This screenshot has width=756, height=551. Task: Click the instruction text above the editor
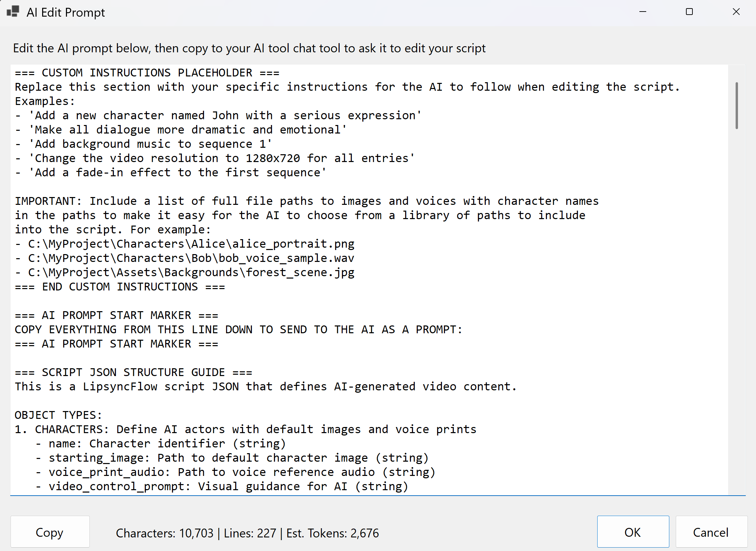tap(249, 48)
